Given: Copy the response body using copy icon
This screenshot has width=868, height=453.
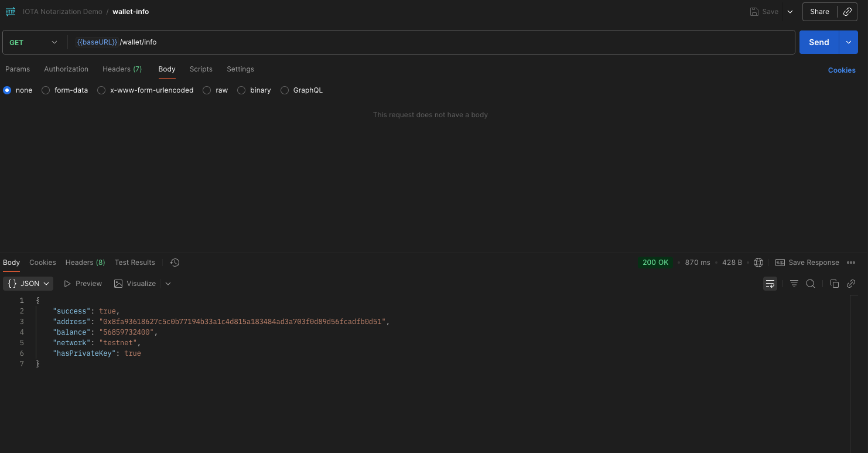Looking at the screenshot, I should pos(834,283).
